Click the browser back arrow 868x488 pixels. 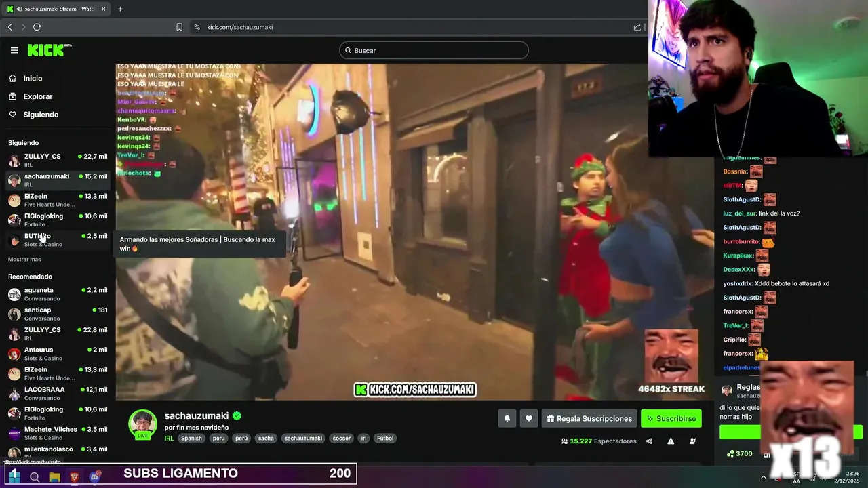pos(10,27)
